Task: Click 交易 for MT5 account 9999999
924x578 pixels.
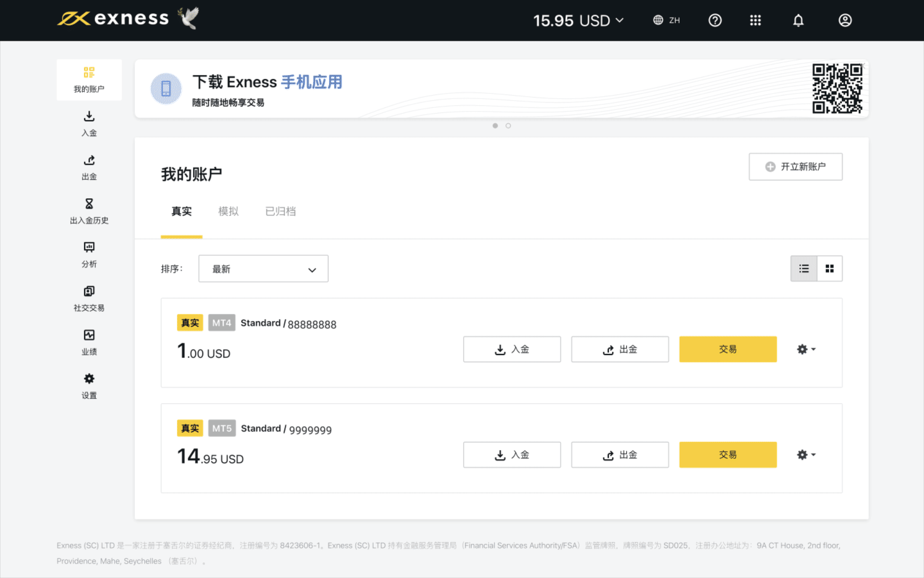Action: (x=727, y=455)
